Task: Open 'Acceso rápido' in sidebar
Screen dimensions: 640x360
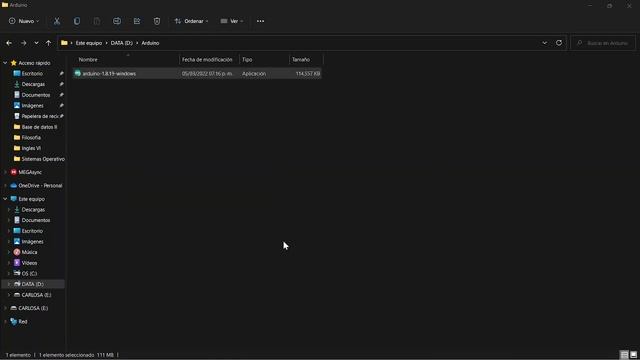Action: tap(34, 63)
